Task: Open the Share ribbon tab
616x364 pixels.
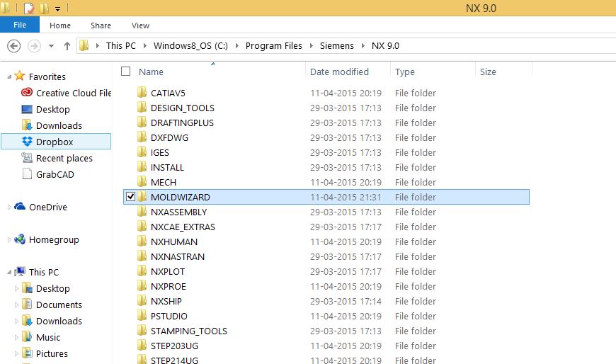Action: 101,25
